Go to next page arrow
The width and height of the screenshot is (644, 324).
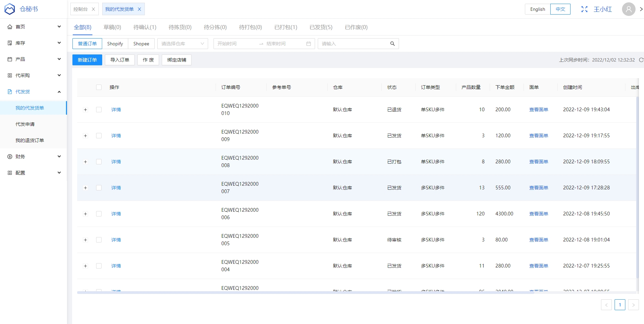[x=634, y=305]
